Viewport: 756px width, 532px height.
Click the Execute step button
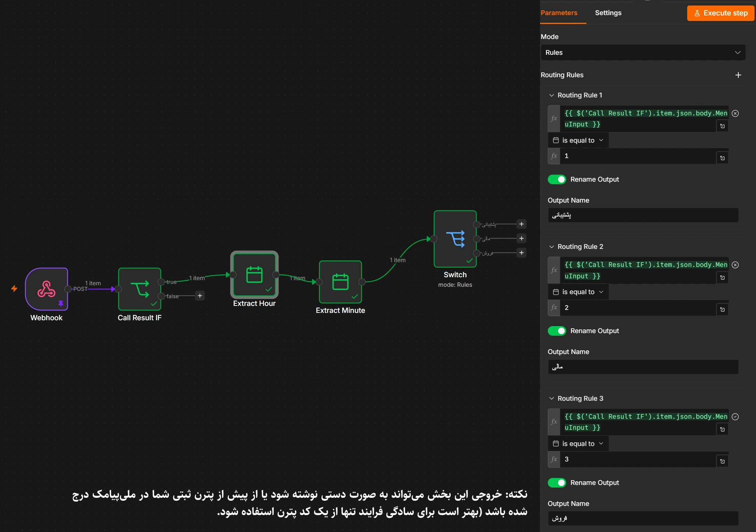[721, 13]
